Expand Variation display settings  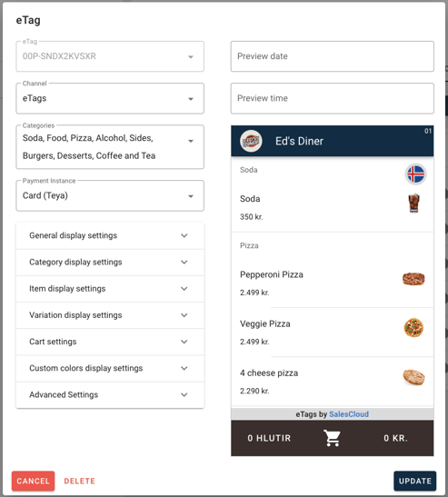(x=110, y=315)
